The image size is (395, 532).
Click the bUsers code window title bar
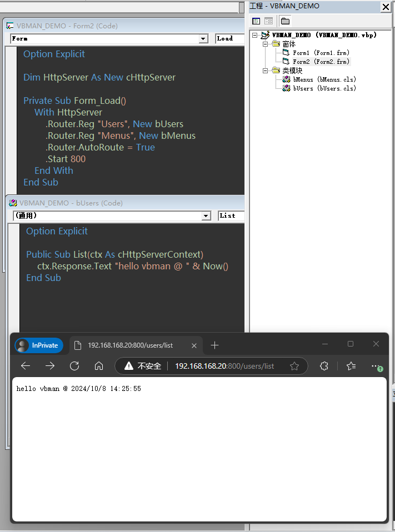(x=126, y=203)
